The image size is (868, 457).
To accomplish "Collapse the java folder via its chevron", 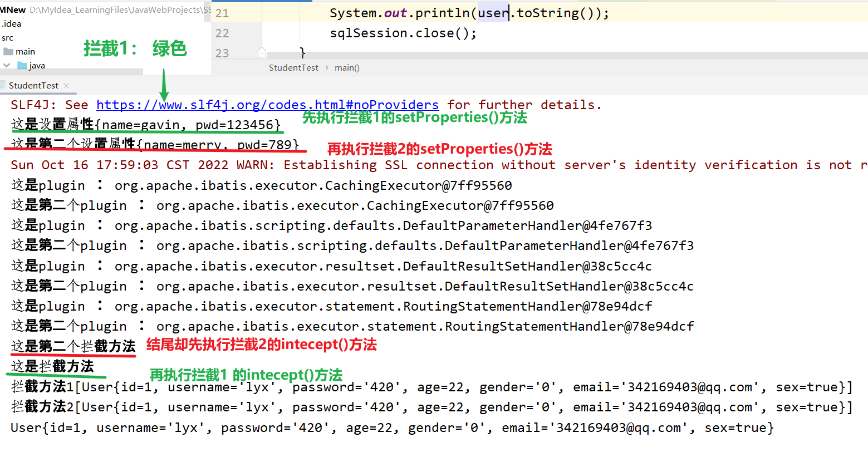I will [6, 65].
